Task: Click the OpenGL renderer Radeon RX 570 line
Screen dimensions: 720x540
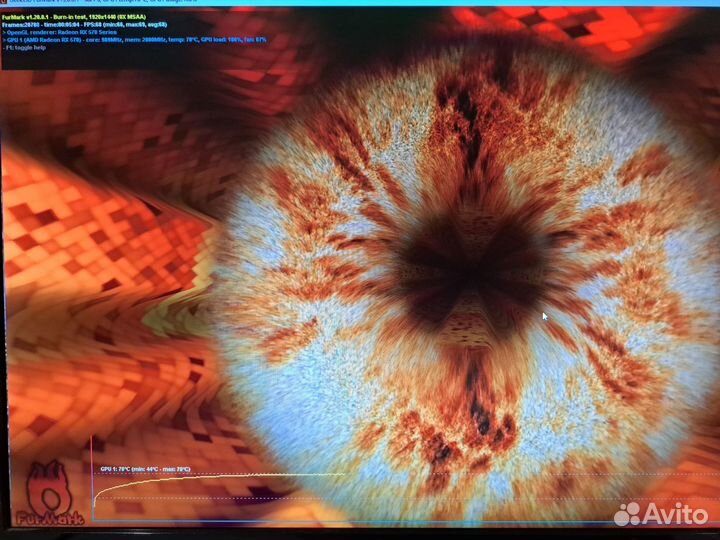Action: coord(60,33)
